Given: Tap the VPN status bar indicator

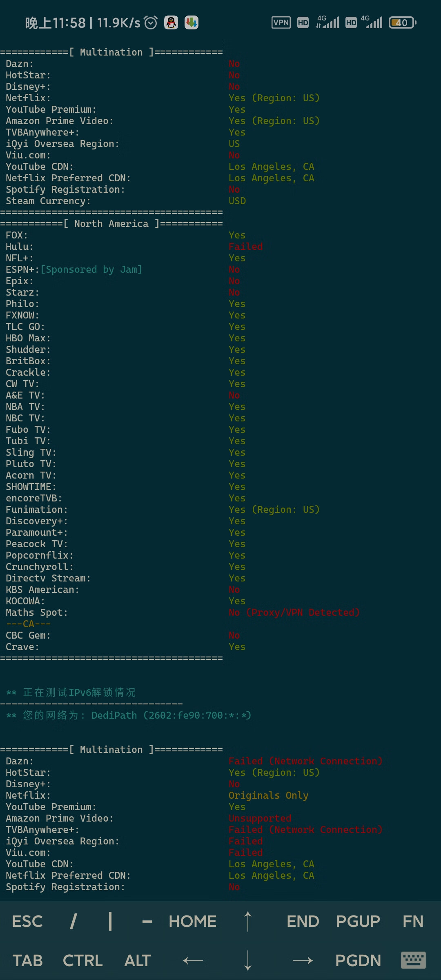Looking at the screenshot, I should [281, 22].
